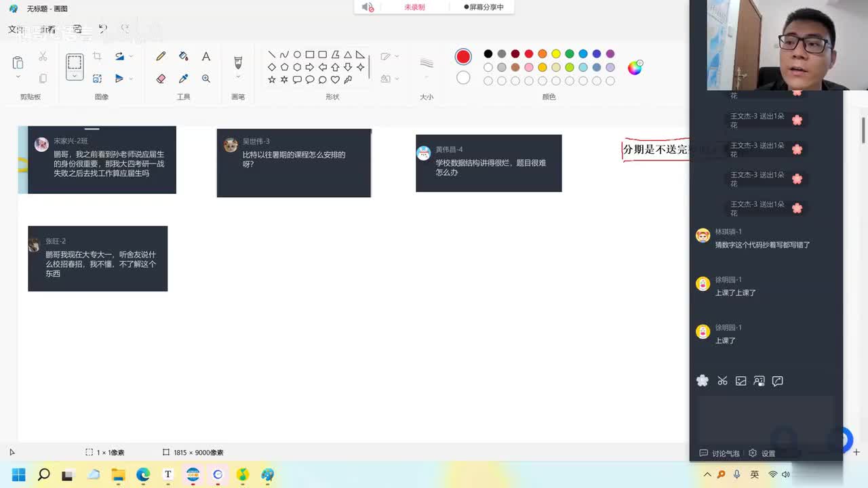Pick the right arrow shape
868x488 pixels.
coord(310,67)
